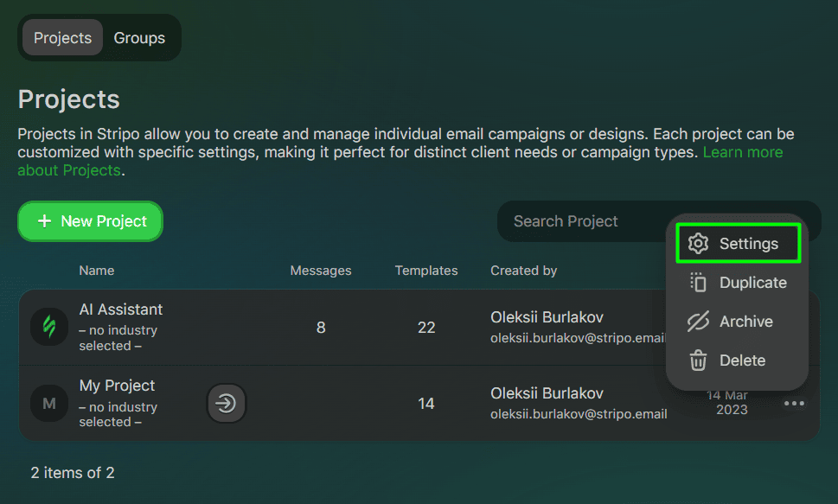
Task: Click the AI Assistant project logo
Action: click(x=49, y=327)
